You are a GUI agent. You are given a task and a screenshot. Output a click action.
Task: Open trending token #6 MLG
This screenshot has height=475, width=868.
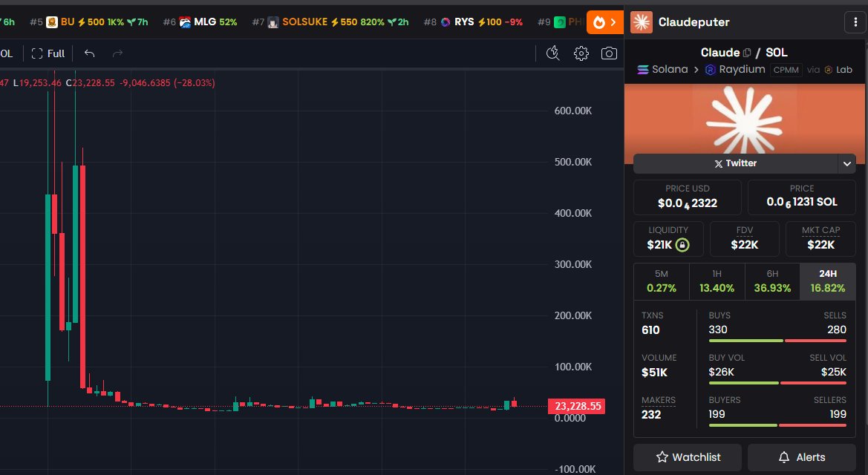point(200,22)
